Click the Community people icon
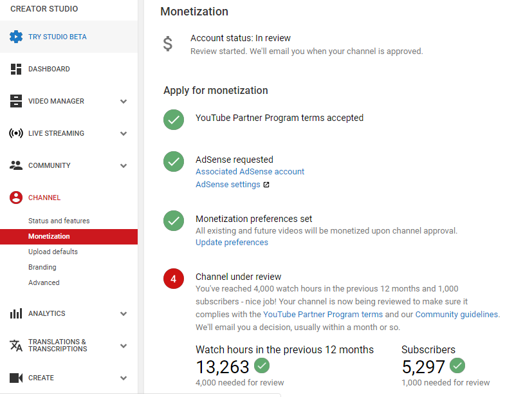Screen dimensions: 532x397 point(16,165)
